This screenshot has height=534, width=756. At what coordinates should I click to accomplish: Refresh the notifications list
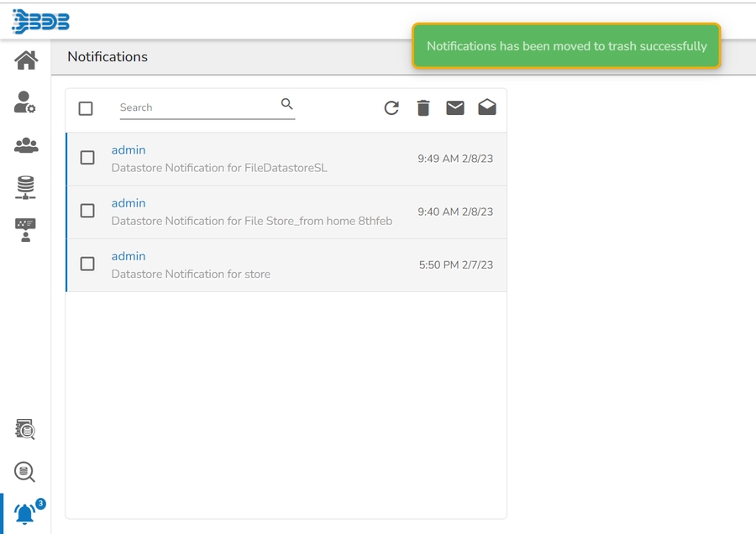pos(391,108)
